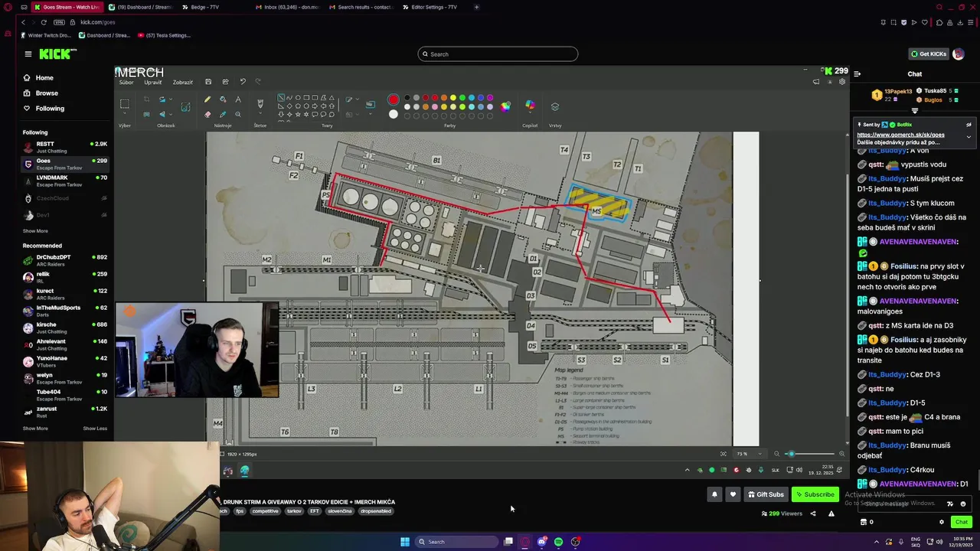Click the Windows taskbar Search box

pyautogui.click(x=456, y=542)
